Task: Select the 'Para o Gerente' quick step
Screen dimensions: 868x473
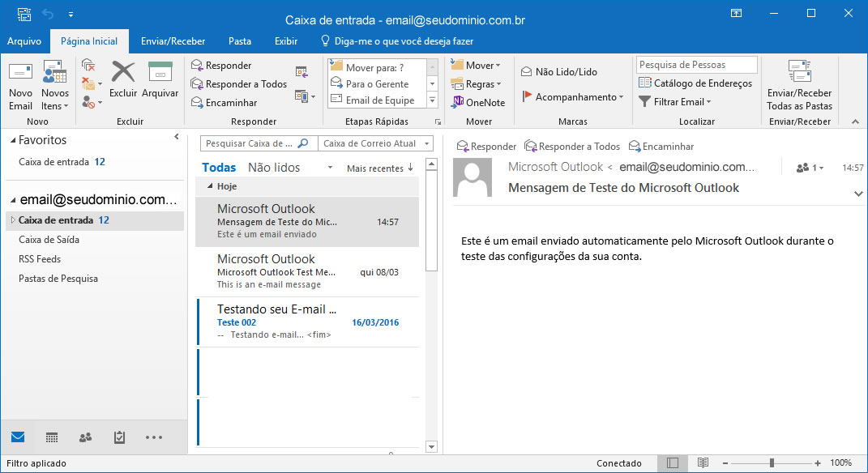Action: [377, 83]
